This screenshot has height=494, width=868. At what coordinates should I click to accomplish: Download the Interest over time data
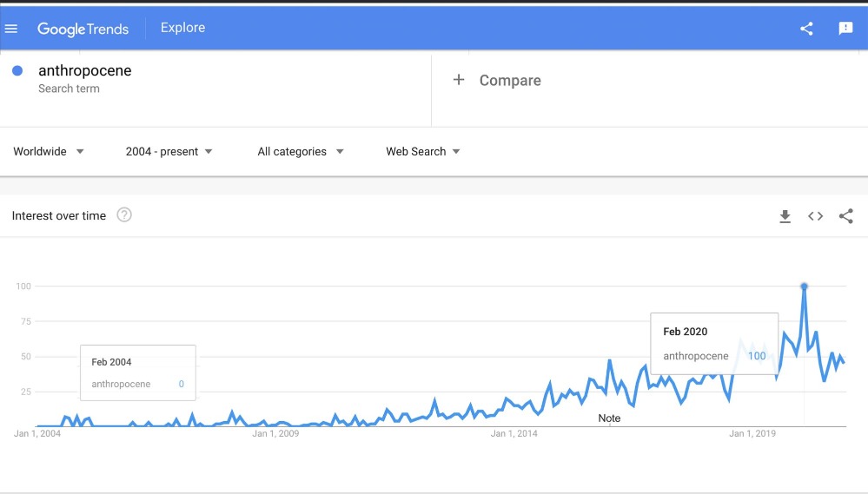[x=785, y=216]
